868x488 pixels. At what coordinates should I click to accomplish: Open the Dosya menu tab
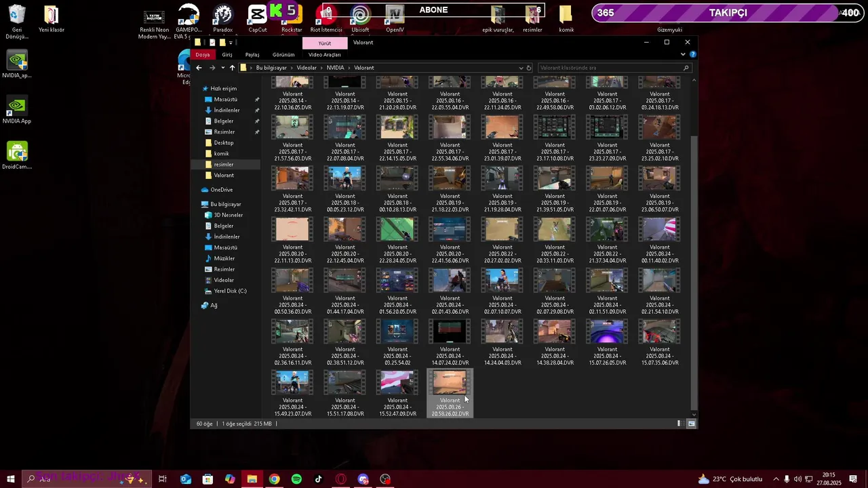click(203, 55)
